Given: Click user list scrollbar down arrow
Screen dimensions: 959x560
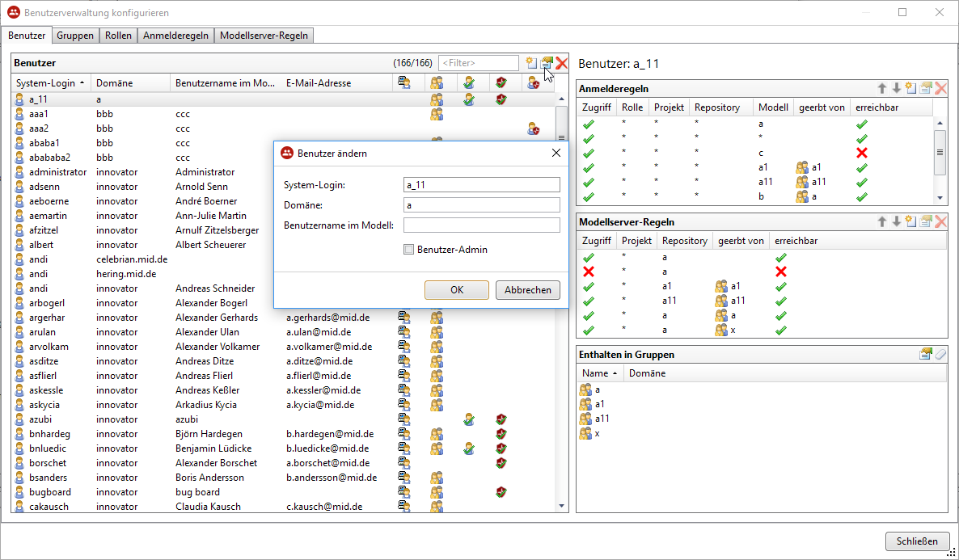Looking at the screenshot, I should click(561, 506).
